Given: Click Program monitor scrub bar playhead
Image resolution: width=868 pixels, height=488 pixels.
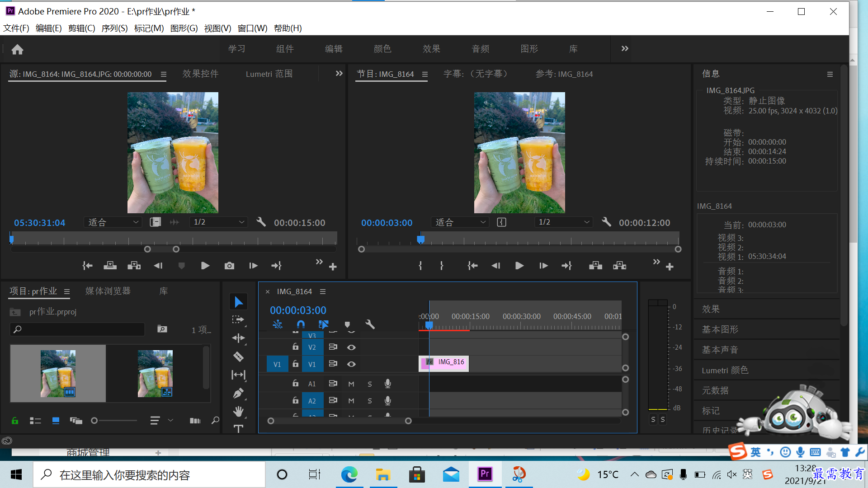Looking at the screenshot, I should tap(421, 239).
